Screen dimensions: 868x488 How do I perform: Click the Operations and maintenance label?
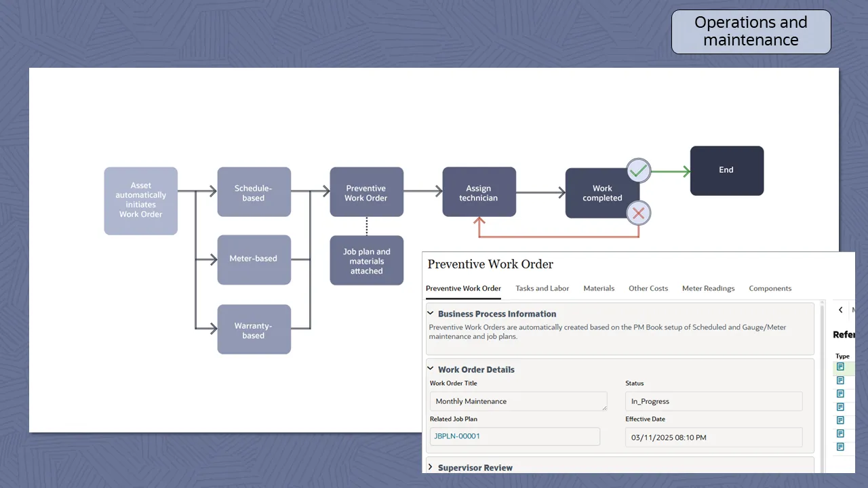click(x=751, y=31)
